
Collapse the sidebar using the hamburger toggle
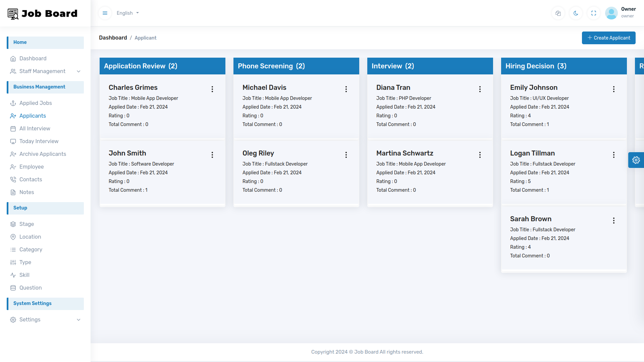105,13
